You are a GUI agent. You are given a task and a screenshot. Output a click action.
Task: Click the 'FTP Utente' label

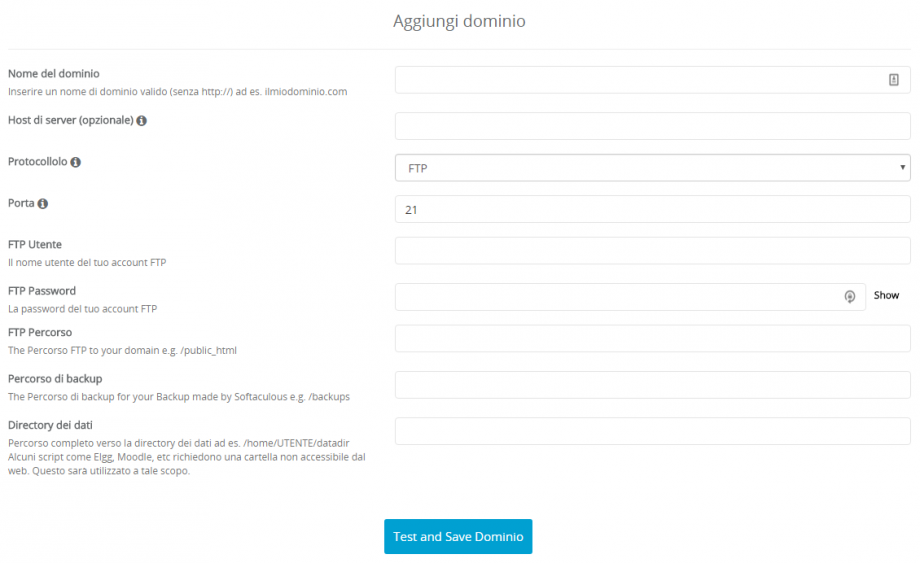(x=35, y=245)
